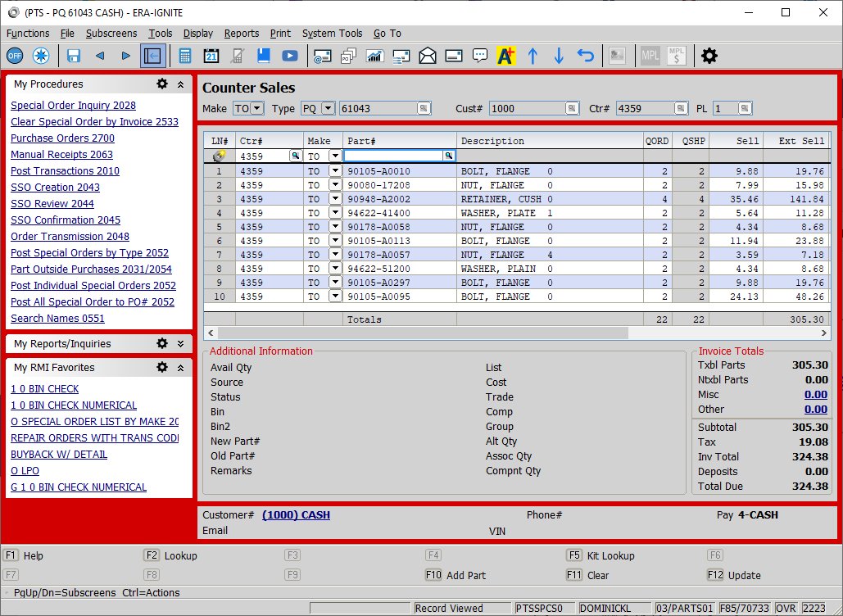Open Make dropdown on line 5 row
843x616 pixels.
335,227
